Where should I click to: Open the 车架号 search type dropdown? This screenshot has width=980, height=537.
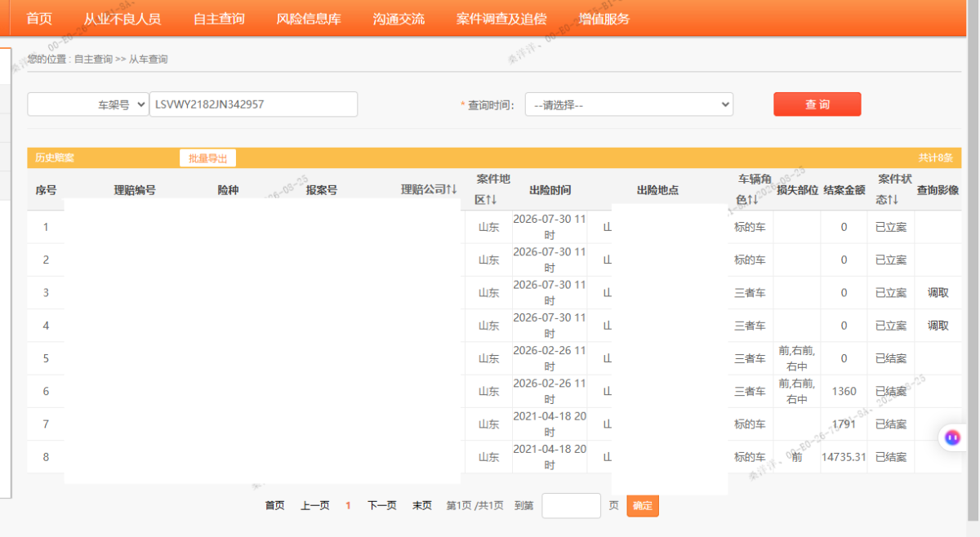[88, 104]
